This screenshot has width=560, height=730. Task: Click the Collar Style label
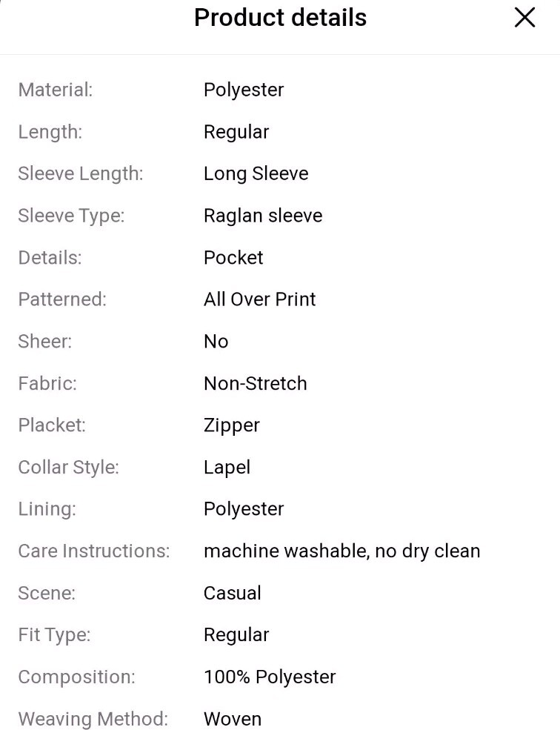click(68, 468)
